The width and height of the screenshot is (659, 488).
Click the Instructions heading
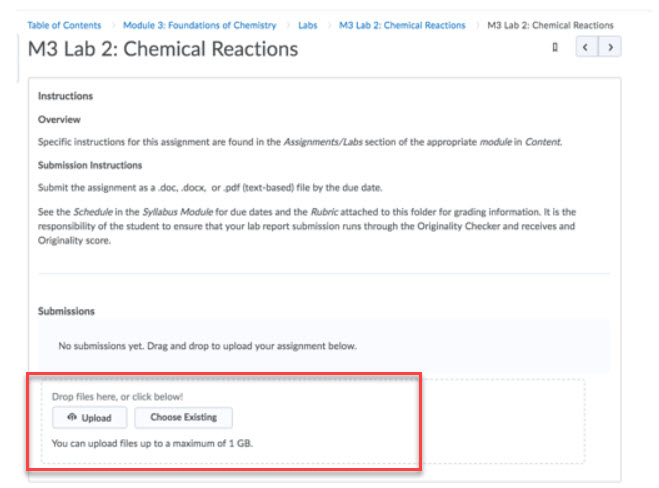tap(65, 96)
